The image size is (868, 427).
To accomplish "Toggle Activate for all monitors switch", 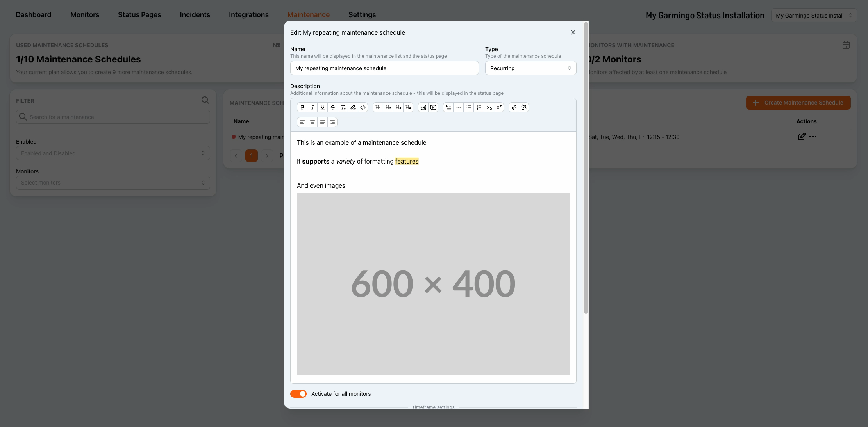I will (298, 393).
